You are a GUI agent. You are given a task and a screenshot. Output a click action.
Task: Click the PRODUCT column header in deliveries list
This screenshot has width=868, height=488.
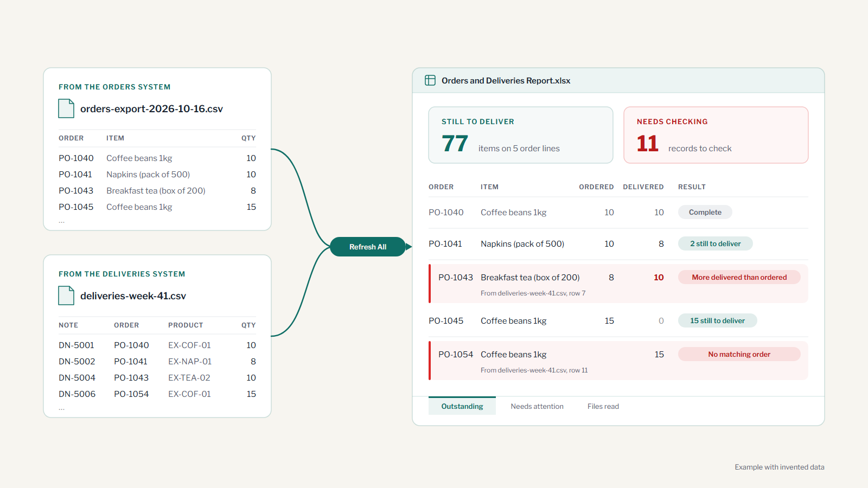coord(186,325)
